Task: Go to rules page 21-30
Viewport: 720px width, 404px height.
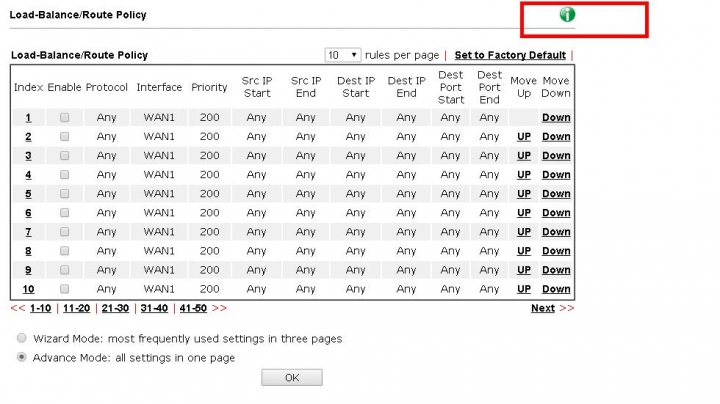Action: 115,308
